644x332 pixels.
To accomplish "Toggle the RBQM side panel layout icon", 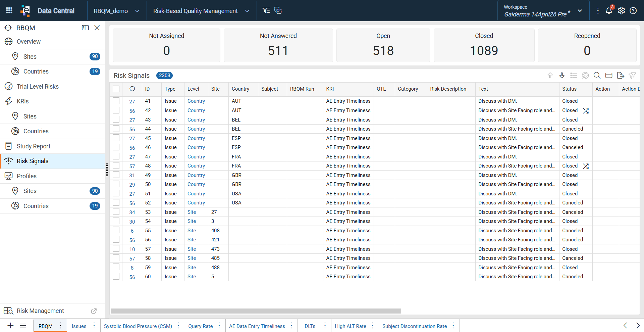I will pos(85,28).
